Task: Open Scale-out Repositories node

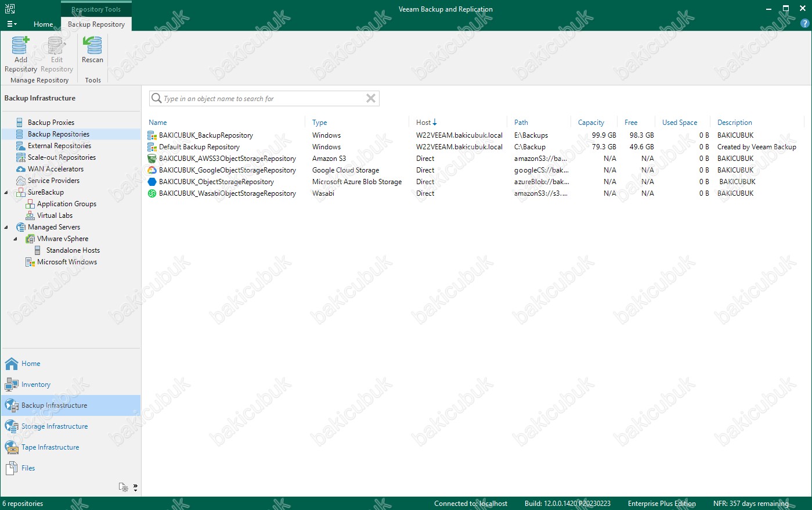Action: click(x=62, y=157)
